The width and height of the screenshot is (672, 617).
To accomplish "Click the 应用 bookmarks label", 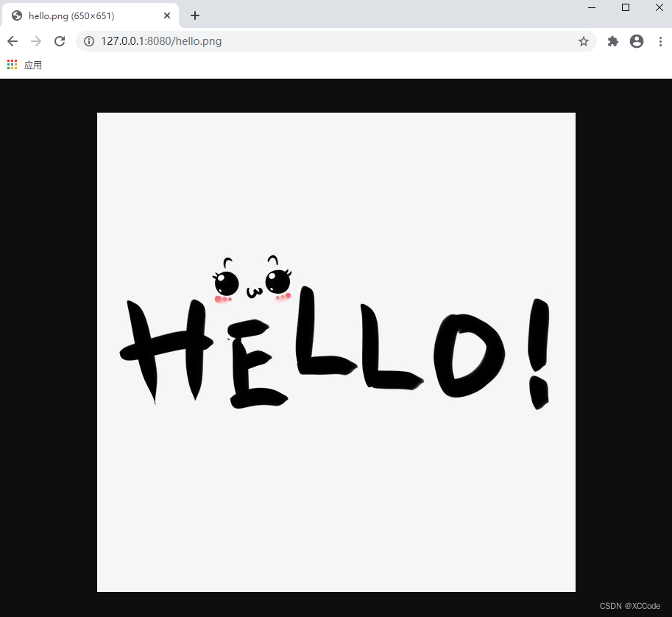I will tap(33, 66).
